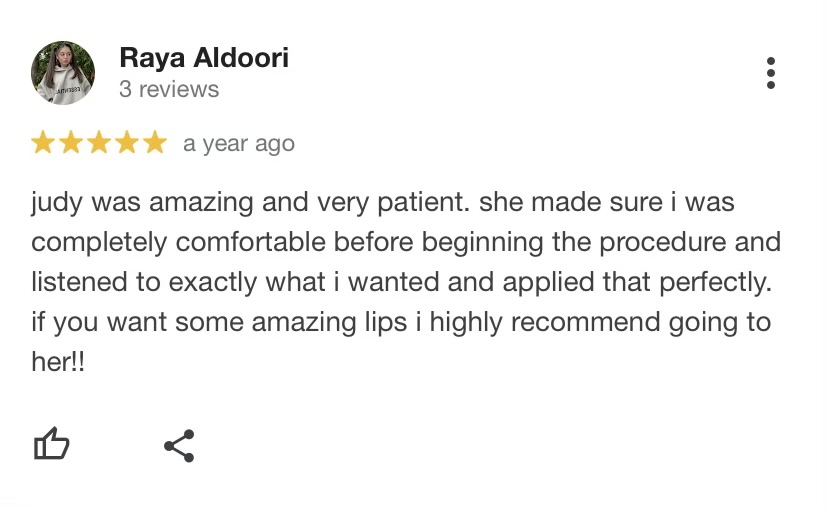This screenshot has height=509, width=827.
Task: Like the review with the thumbs-up icon
Action: tap(51, 444)
